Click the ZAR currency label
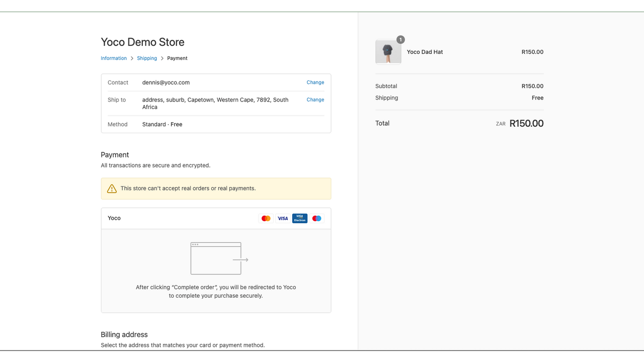Screen dimensions: 644x362 501,124
